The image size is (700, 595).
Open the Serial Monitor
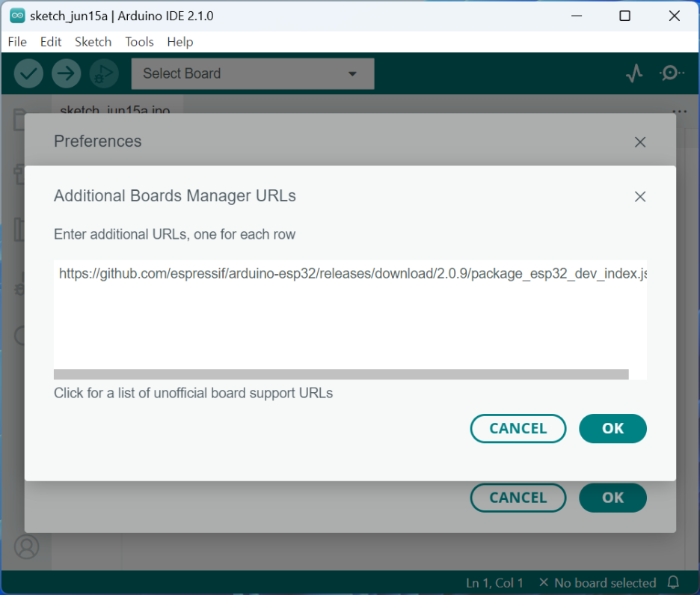(x=671, y=73)
